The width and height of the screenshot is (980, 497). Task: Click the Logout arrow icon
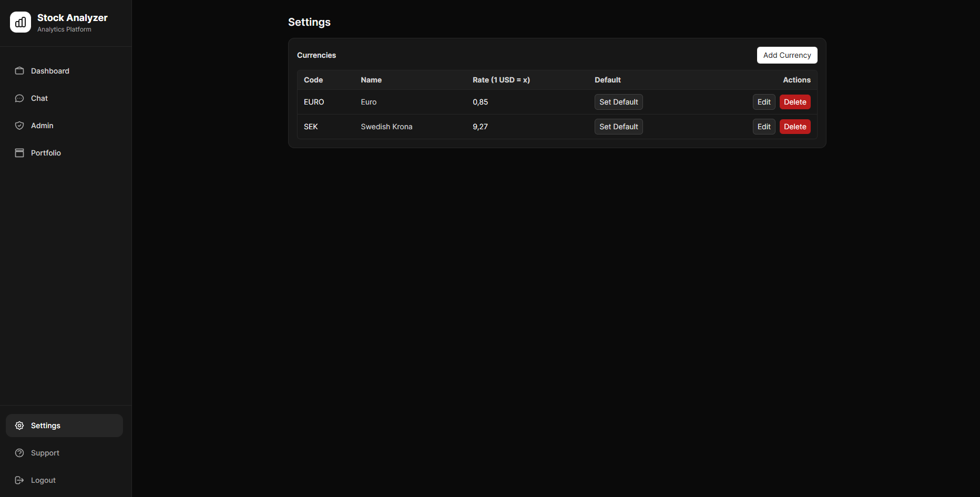(19, 480)
